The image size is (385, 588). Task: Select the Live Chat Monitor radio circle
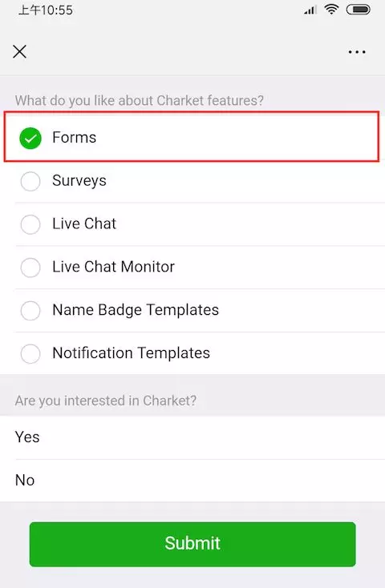(30, 268)
